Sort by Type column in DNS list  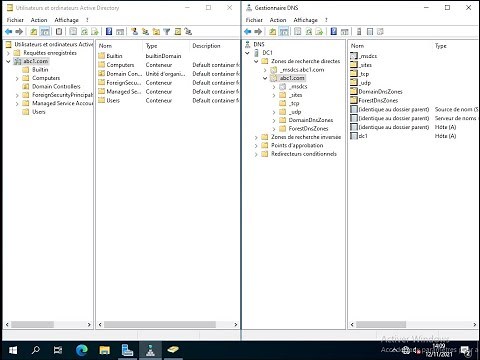[x=455, y=46]
